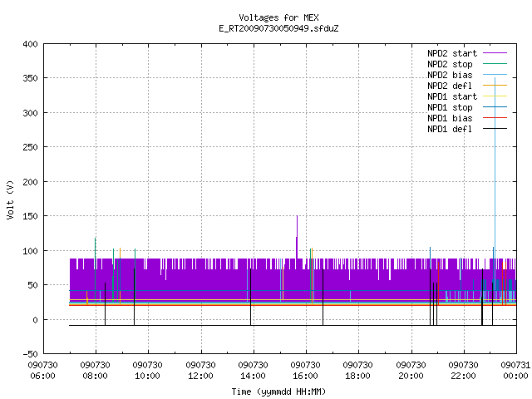
Task: Click the green NPD2 stop legend line
Action: [x=495, y=64]
